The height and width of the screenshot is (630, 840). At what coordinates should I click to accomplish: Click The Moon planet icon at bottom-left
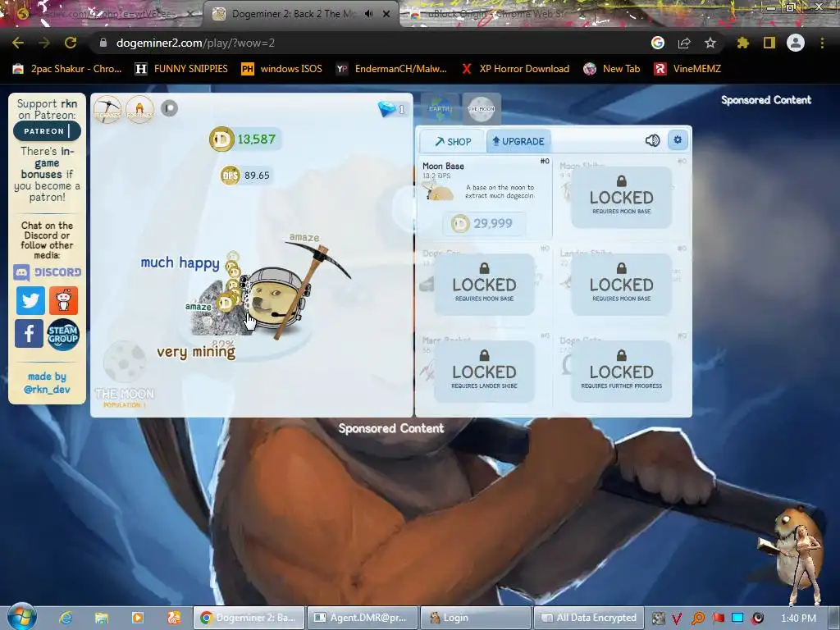[125, 362]
